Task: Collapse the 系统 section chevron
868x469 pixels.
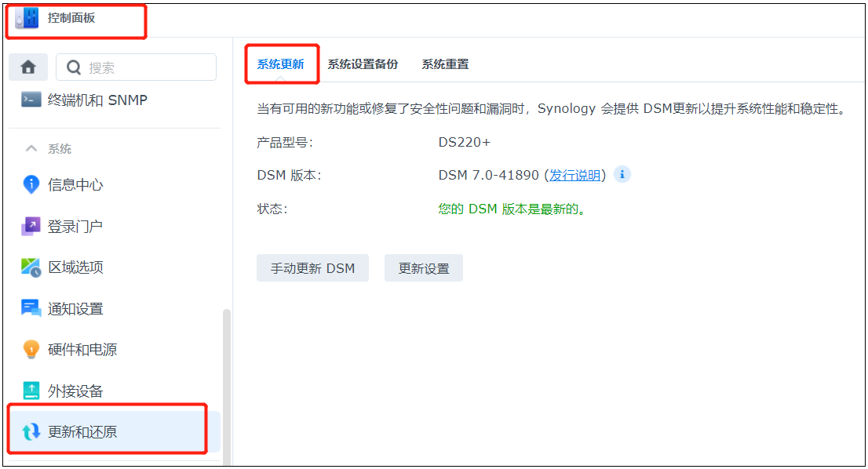Action: pos(31,148)
